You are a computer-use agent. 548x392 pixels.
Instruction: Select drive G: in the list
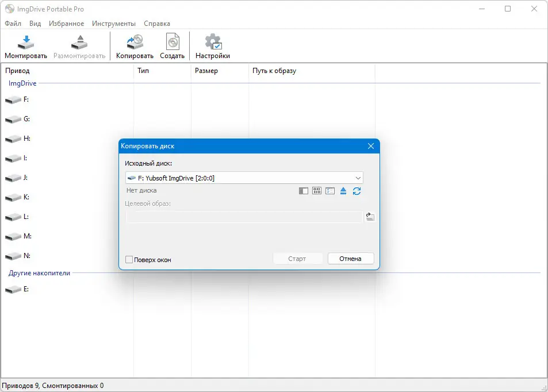pos(17,119)
